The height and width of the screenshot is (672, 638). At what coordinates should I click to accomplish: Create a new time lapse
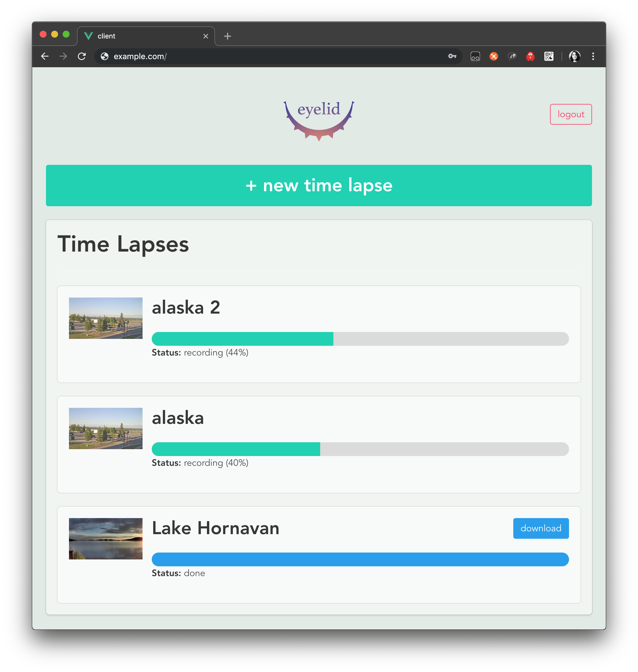(319, 186)
